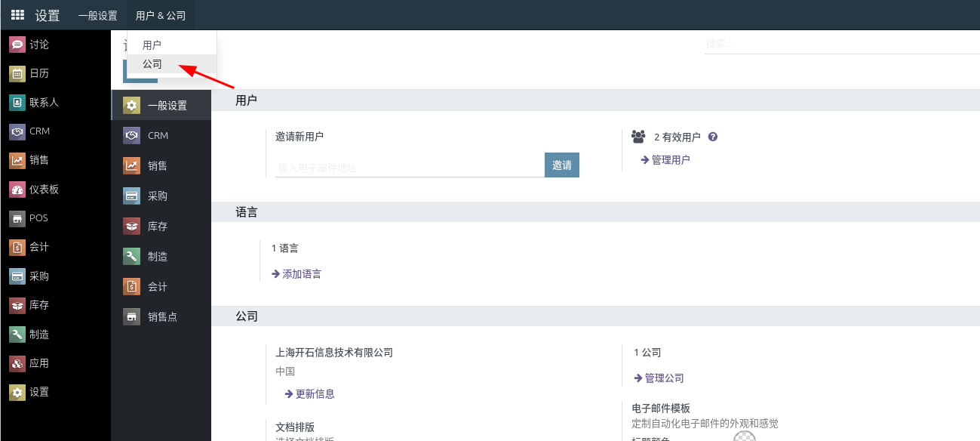Switch to the 制造 settings tab in the grey panel
Viewport: 980px width, 441px height.
161,257
